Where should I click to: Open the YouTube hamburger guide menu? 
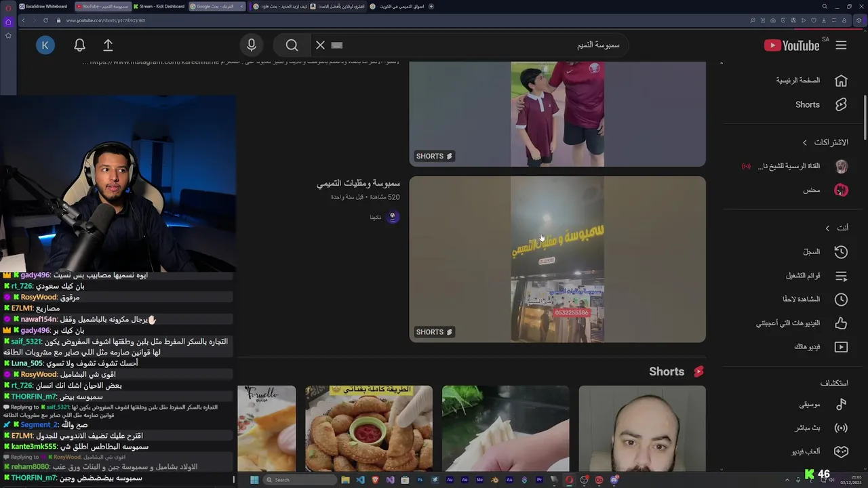pyautogui.click(x=841, y=45)
